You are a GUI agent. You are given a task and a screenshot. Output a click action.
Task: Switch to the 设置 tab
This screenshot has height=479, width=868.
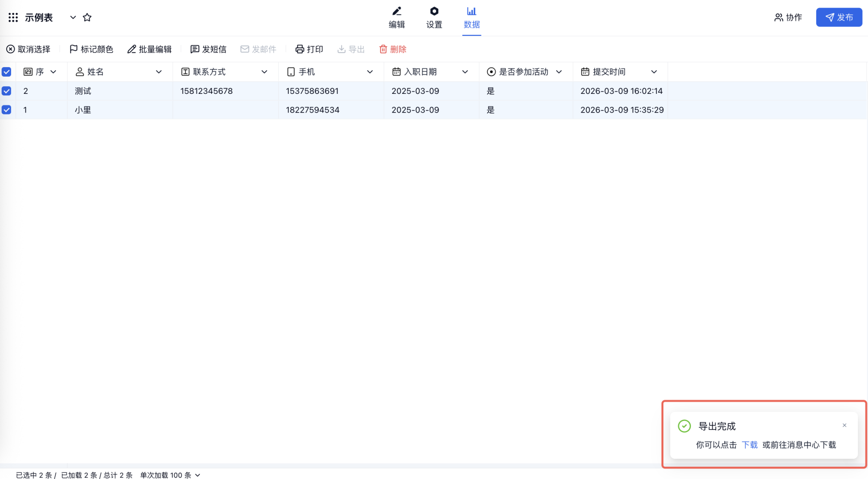click(x=434, y=18)
